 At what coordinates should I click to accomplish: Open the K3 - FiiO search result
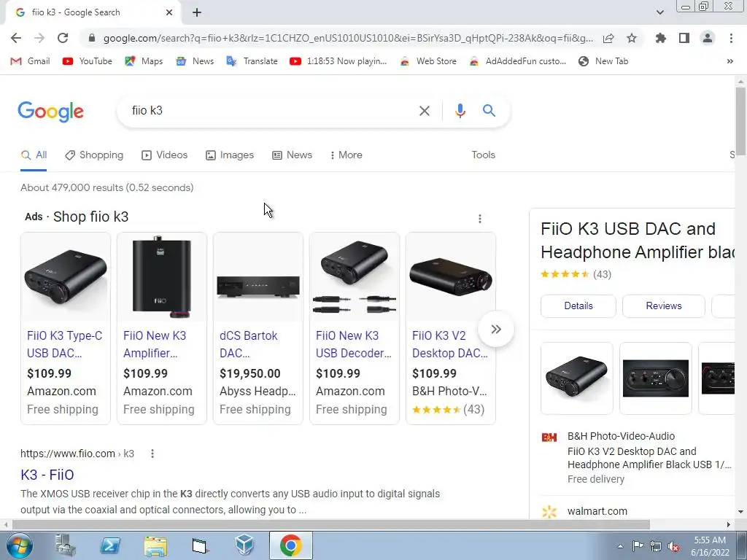click(47, 475)
